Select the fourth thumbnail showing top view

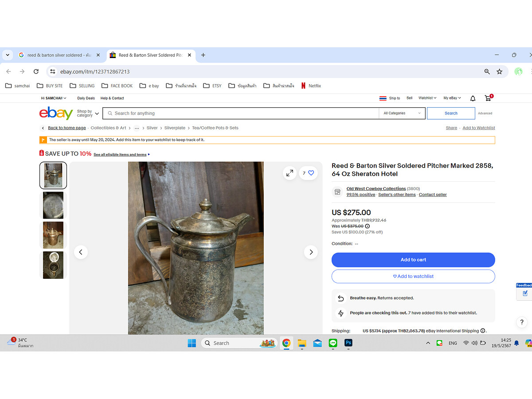tap(53, 265)
